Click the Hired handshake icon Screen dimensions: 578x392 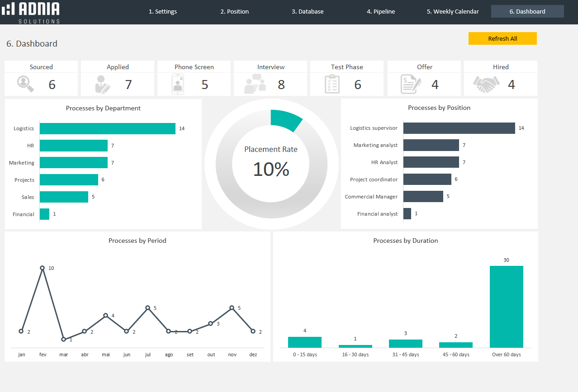point(486,84)
